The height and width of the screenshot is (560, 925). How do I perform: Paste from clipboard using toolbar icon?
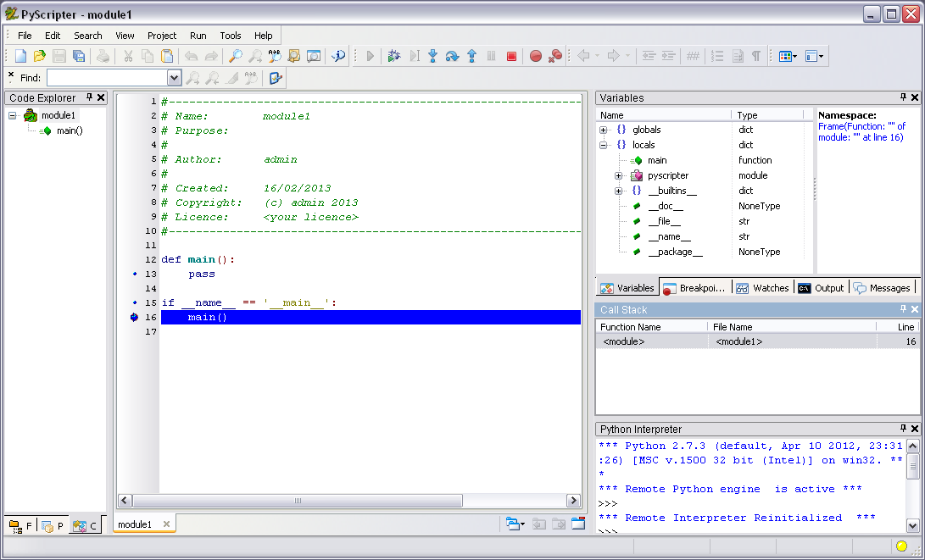tap(168, 56)
